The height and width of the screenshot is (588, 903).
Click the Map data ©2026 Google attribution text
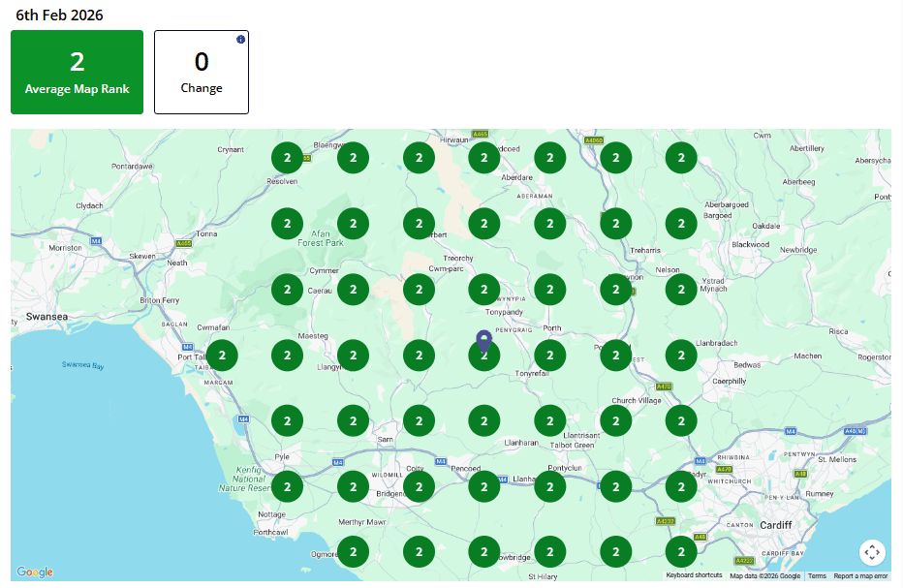[763, 575]
